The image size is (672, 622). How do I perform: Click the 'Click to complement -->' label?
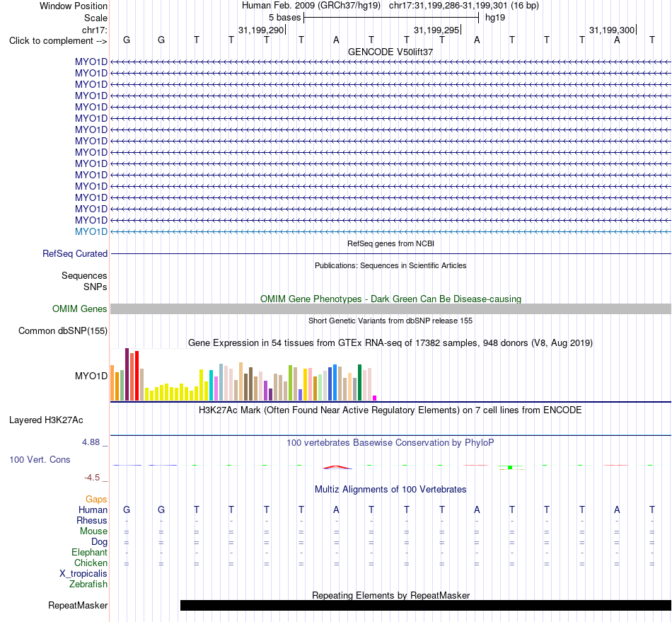tap(58, 41)
